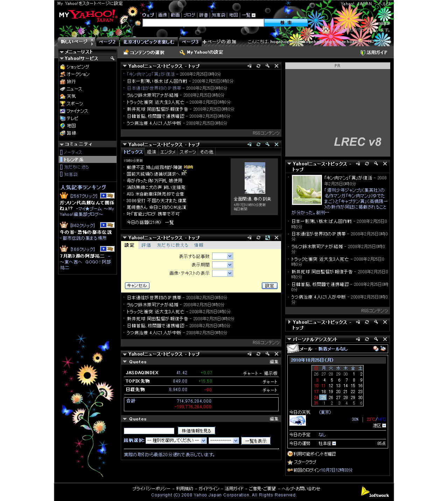Click the loftwork logo in the footer
Viewport: 448px width, 501px height.
tap(375, 492)
